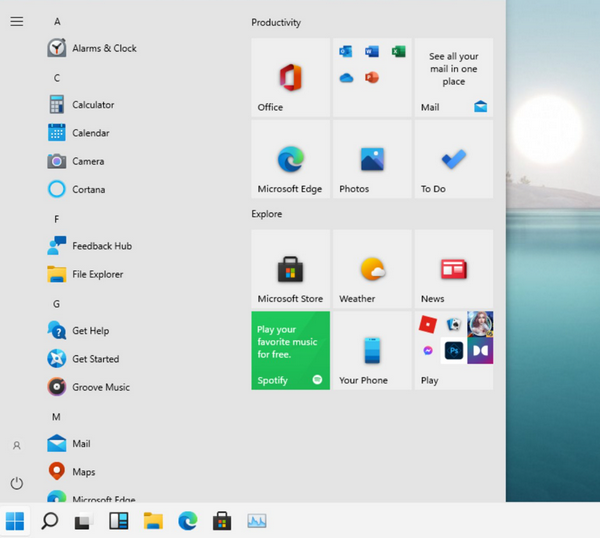
Task: Open the performance monitor taskbar icon
Action: click(x=257, y=521)
